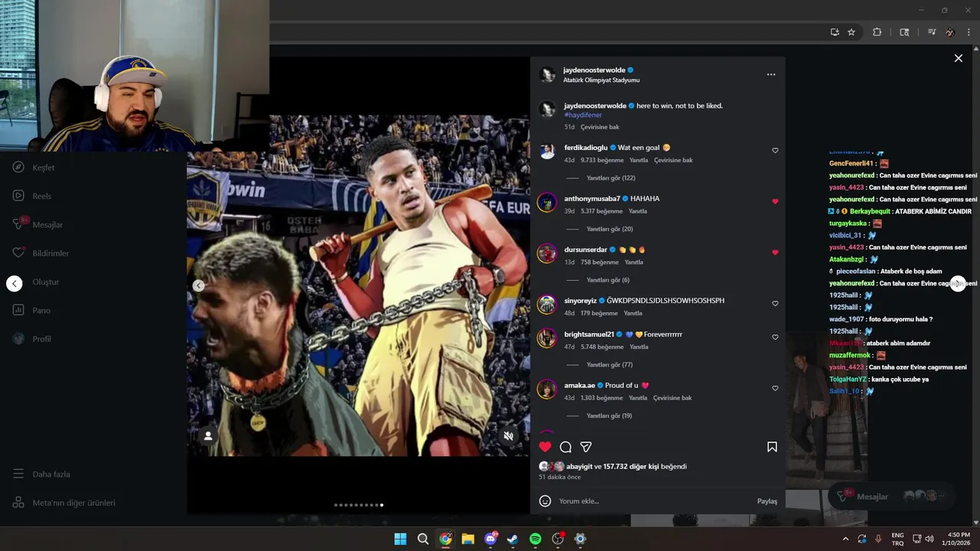Screen dimensions: 980x551
Task: Expand the 77 replies under brightsamuel21
Action: [x=609, y=365]
